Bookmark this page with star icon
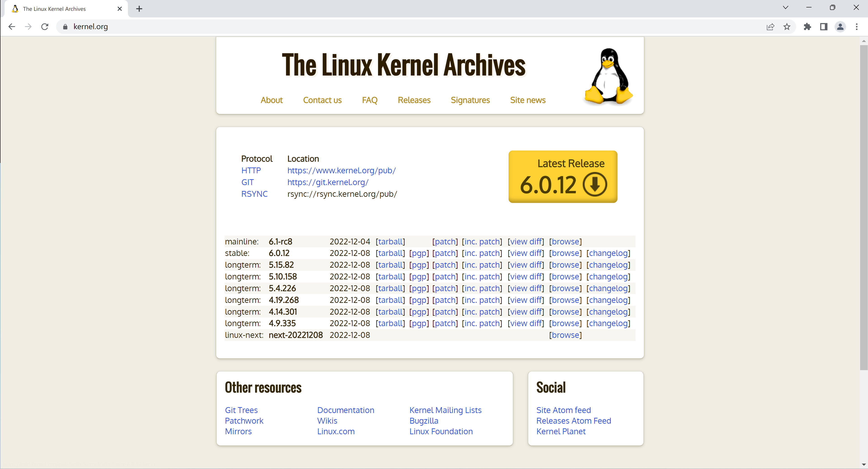The image size is (868, 469). click(787, 27)
